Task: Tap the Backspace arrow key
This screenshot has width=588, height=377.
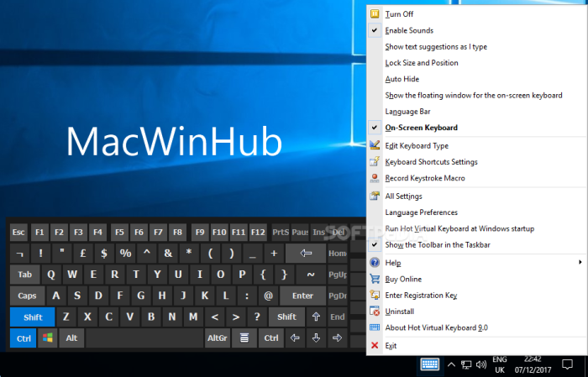Action: coord(306,254)
